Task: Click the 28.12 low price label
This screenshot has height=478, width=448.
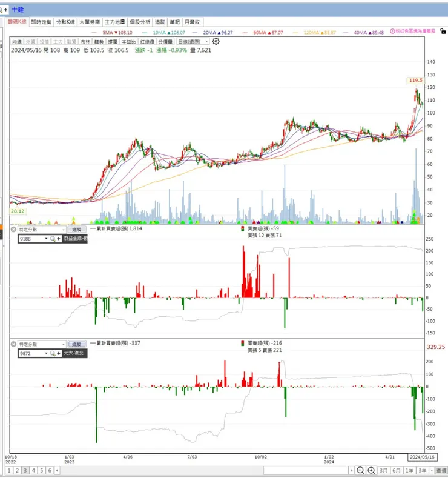Action: tap(18, 211)
